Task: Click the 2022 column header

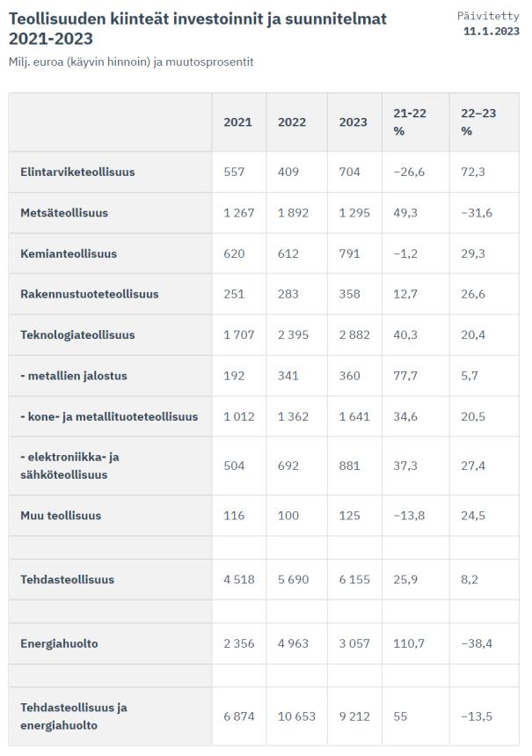Action: click(x=292, y=122)
